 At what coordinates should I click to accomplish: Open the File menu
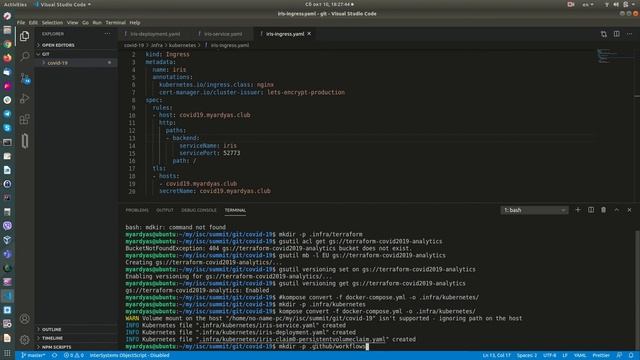click(x=21, y=23)
